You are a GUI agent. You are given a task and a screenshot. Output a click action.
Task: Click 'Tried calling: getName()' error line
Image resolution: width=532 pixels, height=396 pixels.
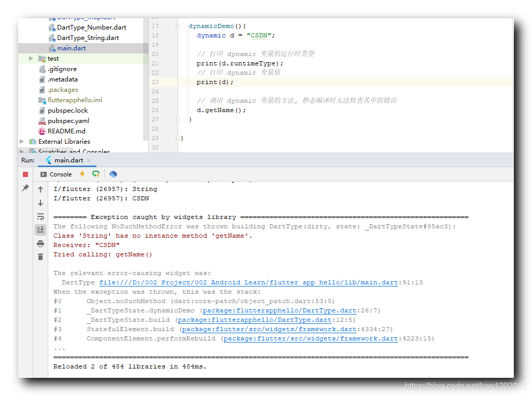[103, 254]
